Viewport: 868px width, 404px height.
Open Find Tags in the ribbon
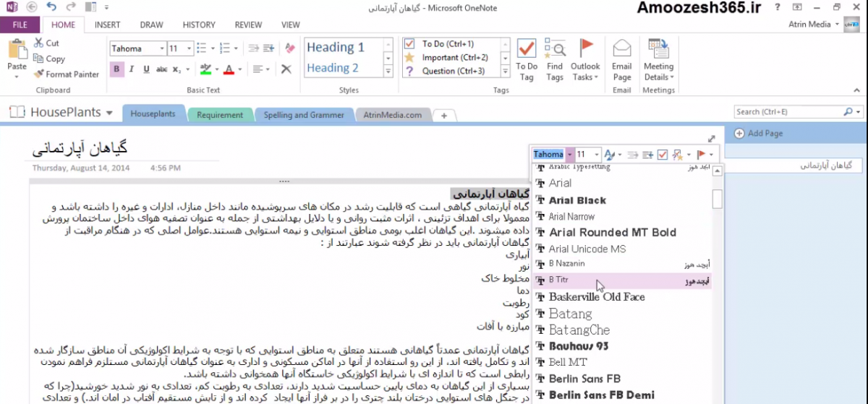555,59
